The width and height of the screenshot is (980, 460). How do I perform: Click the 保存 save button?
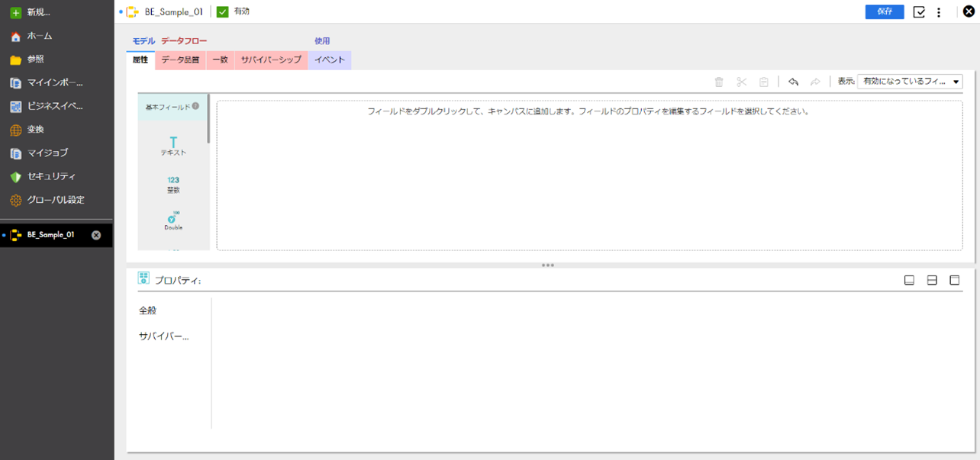pyautogui.click(x=885, y=11)
